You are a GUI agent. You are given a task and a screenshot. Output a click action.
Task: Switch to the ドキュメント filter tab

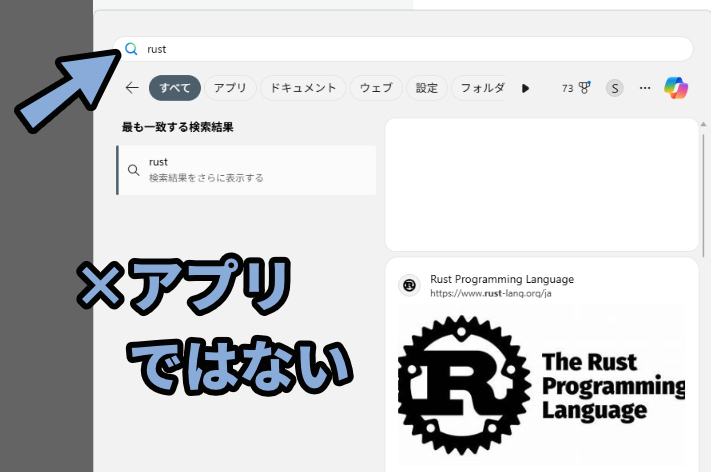tap(303, 88)
